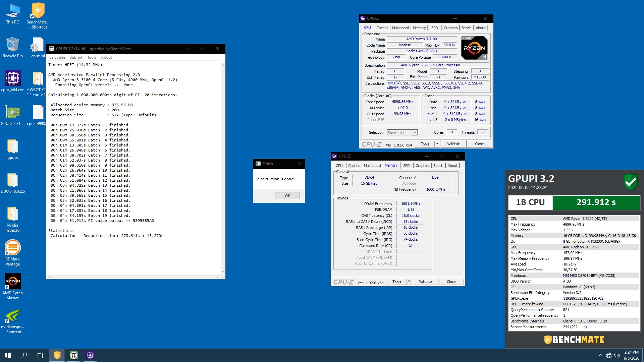The height and width of the screenshot is (362, 644).
Task: Click GPUPI vertical scrollbar up arrow
Action: (x=223, y=65)
